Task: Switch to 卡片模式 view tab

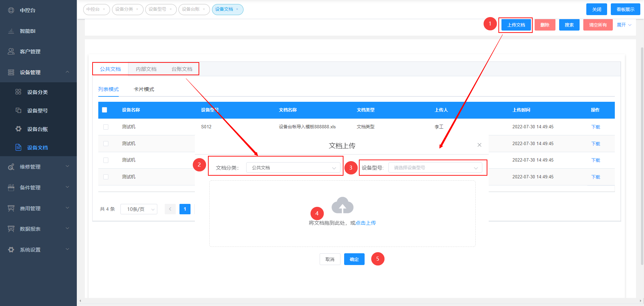Action: click(x=144, y=89)
